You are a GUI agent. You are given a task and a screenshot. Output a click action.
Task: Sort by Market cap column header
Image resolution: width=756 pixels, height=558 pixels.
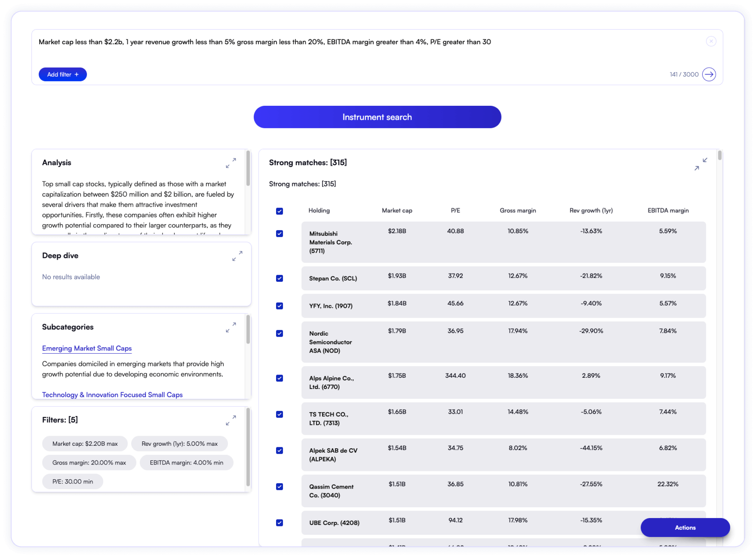point(397,210)
